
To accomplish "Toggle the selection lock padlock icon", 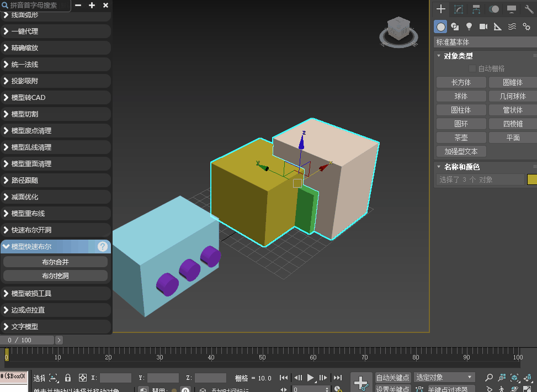I will (68, 378).
